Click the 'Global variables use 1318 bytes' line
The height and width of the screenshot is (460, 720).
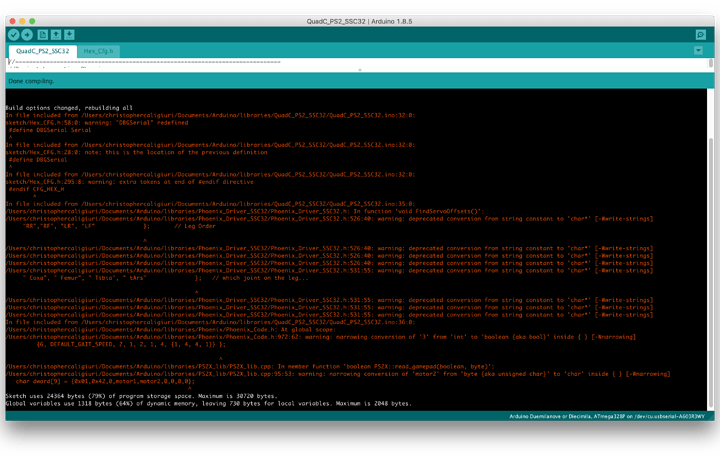pos(208,404)
